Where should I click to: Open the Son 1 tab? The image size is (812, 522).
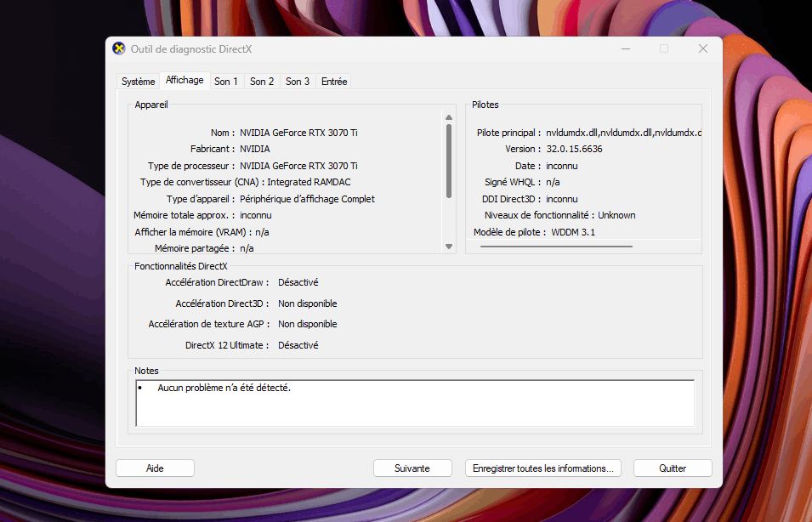tap(226, 82)
